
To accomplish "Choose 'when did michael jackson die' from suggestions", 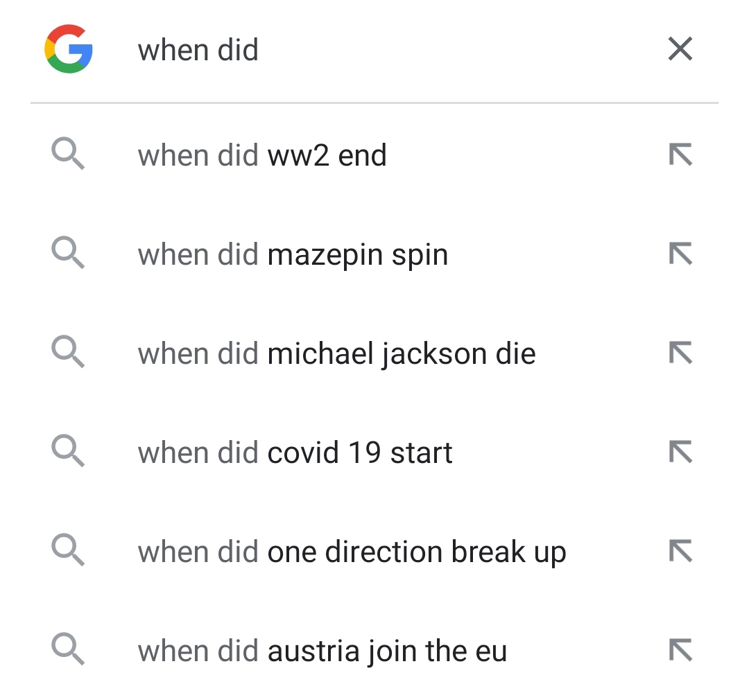I will pos(336,353).
